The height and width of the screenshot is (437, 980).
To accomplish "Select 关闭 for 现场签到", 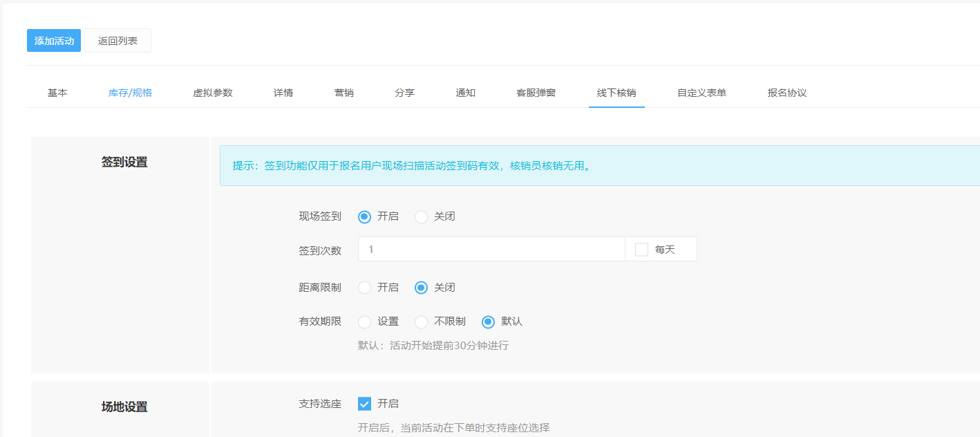I will click(x=422, y=216).
